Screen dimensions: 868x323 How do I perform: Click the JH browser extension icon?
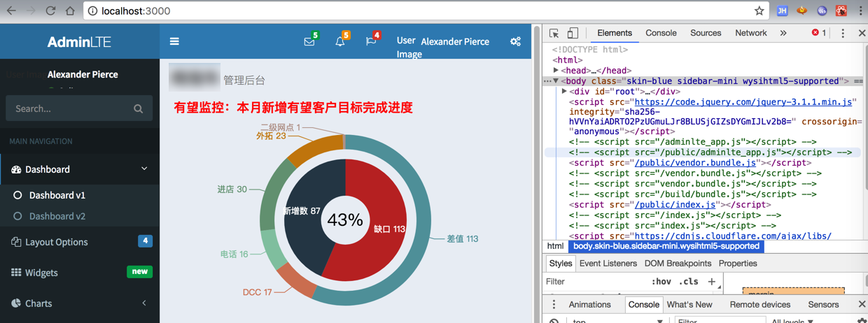click(x=783, y=10)
